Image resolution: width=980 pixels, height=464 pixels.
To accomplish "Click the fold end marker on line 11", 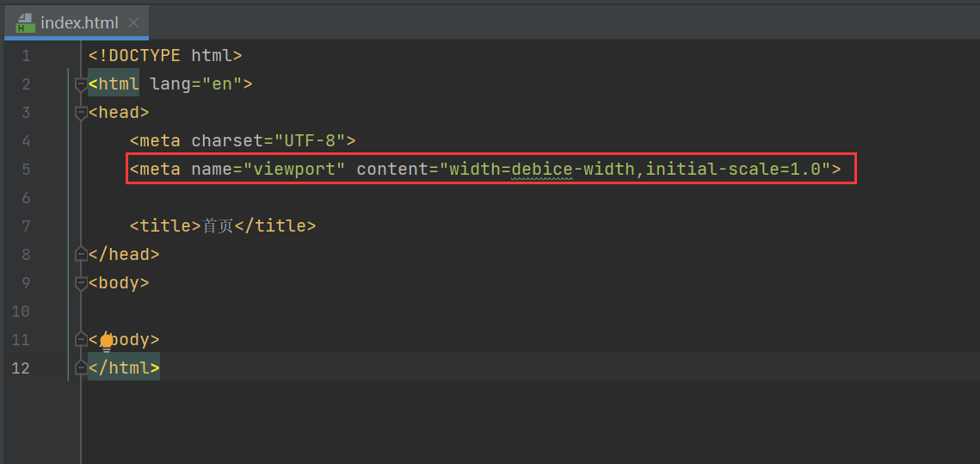I will click(81, 339).
